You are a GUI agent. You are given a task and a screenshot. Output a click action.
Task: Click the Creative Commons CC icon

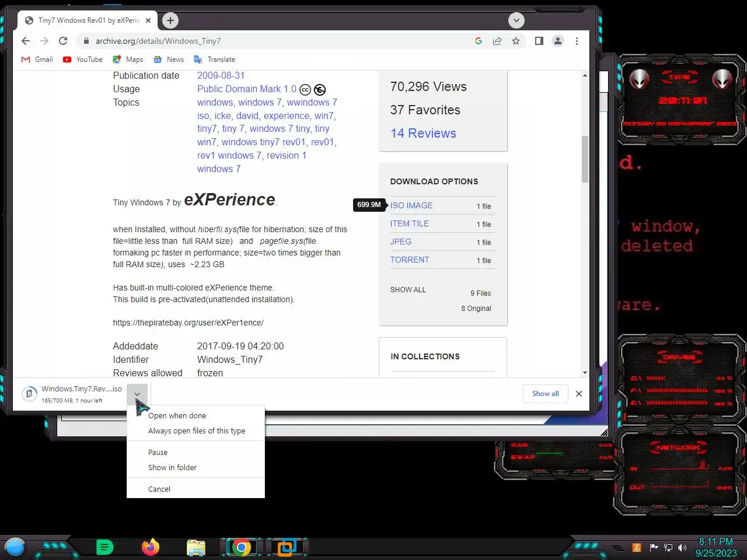305,90
